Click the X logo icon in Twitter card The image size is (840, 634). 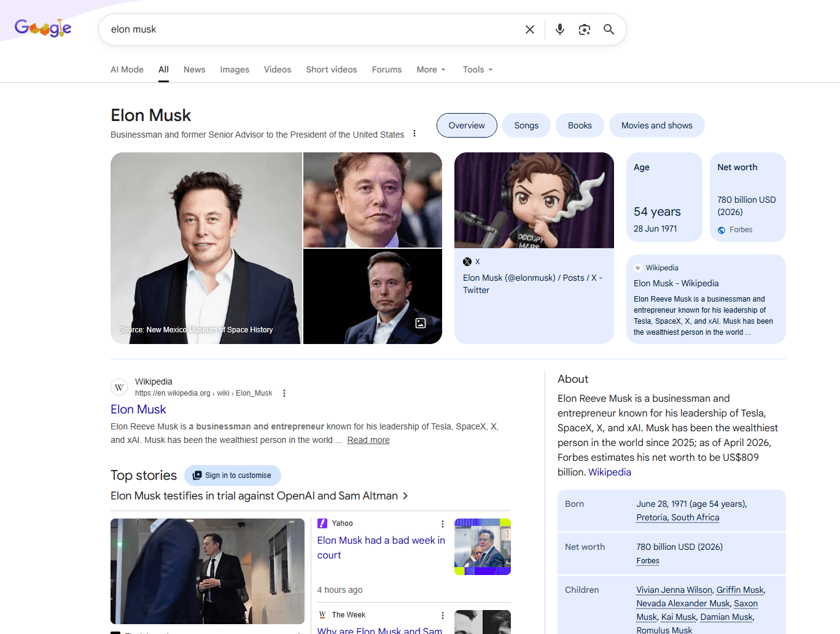pos(467,262)
